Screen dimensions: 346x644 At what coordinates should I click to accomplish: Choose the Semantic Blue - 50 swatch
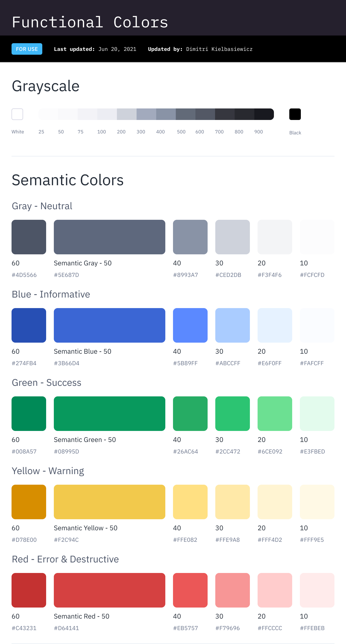[109, 325]
